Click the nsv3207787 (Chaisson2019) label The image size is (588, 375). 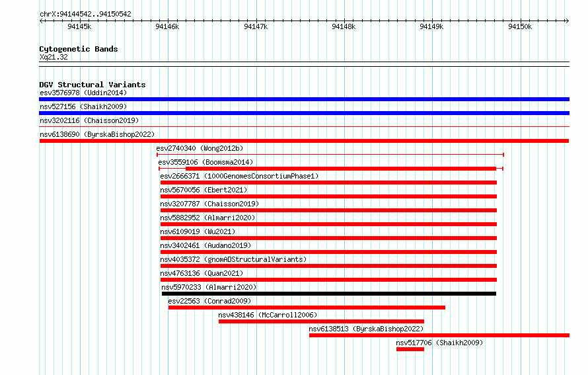(x=209, y=204)
